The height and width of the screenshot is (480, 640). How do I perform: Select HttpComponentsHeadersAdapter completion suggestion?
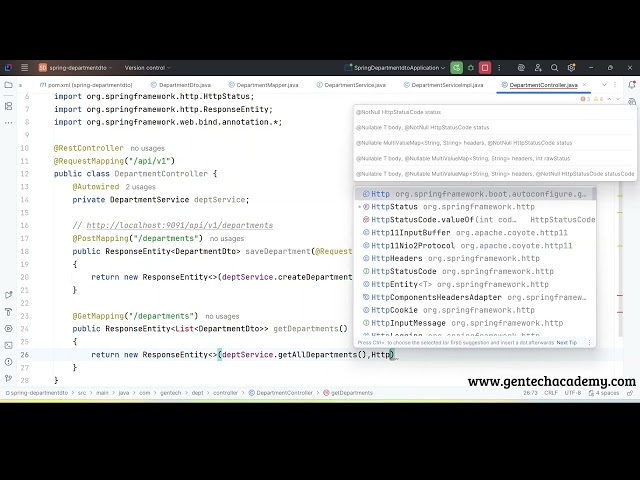(475, 297)
